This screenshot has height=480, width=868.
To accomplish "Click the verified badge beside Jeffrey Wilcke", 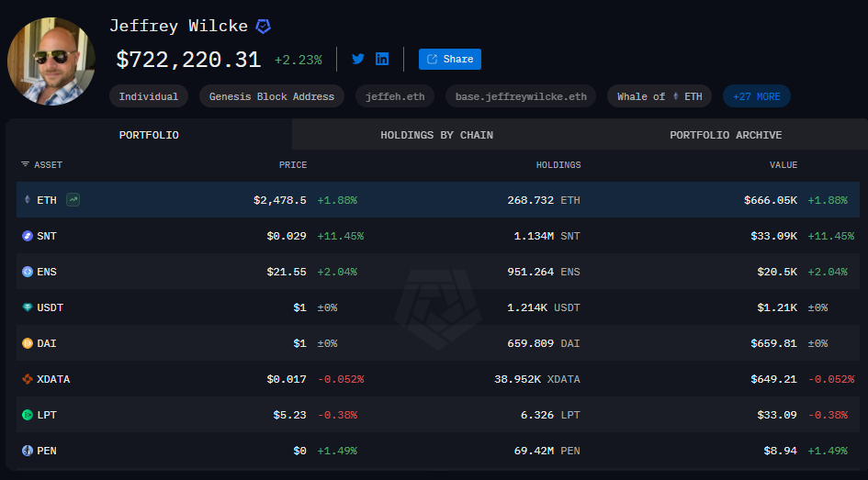I will pos(263,26).
